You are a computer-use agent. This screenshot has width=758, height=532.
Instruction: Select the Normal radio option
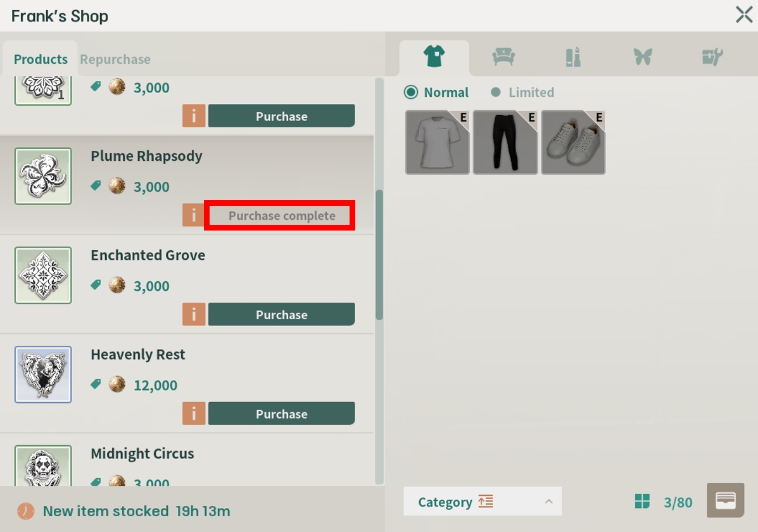click(x=412, y=92)
